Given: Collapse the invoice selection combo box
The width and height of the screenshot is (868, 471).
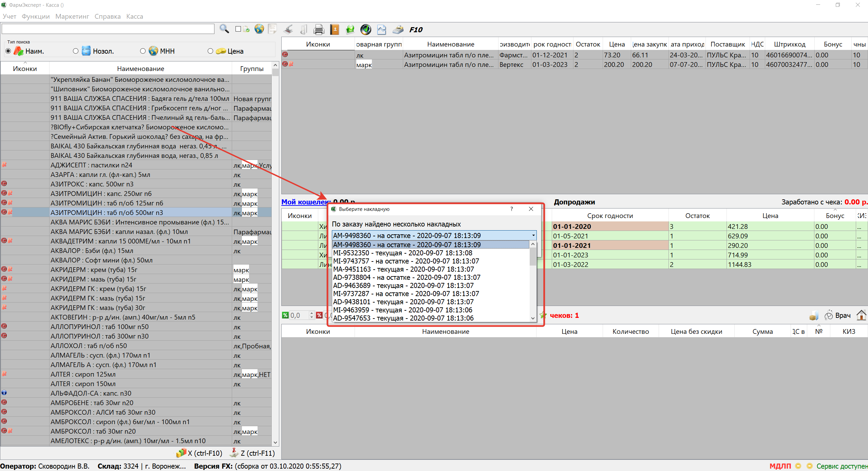Looking at the screenshot, I should [533, 235].
